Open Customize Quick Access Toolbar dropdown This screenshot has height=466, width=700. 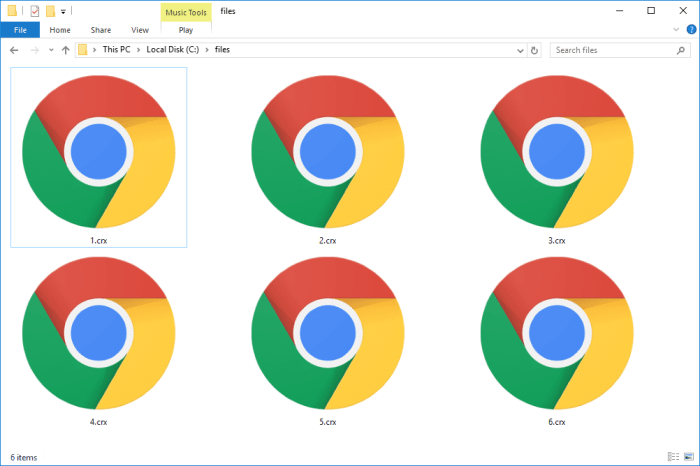pos(64,11)
